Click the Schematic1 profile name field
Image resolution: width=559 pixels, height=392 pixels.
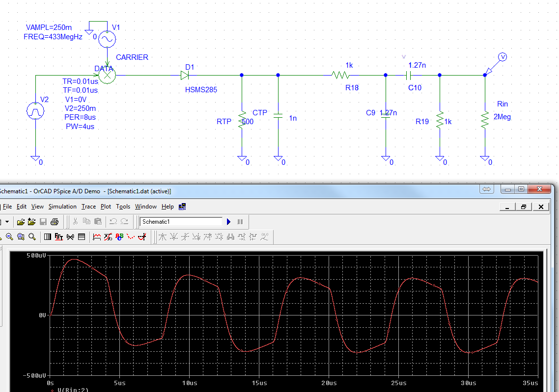pyautogui.click(x=181, y=222)
